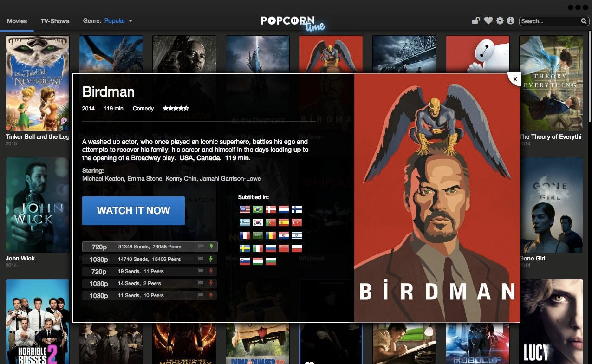Open the favorites heart icon in header
The image size is (592, 364).
[x=488, y=20]
